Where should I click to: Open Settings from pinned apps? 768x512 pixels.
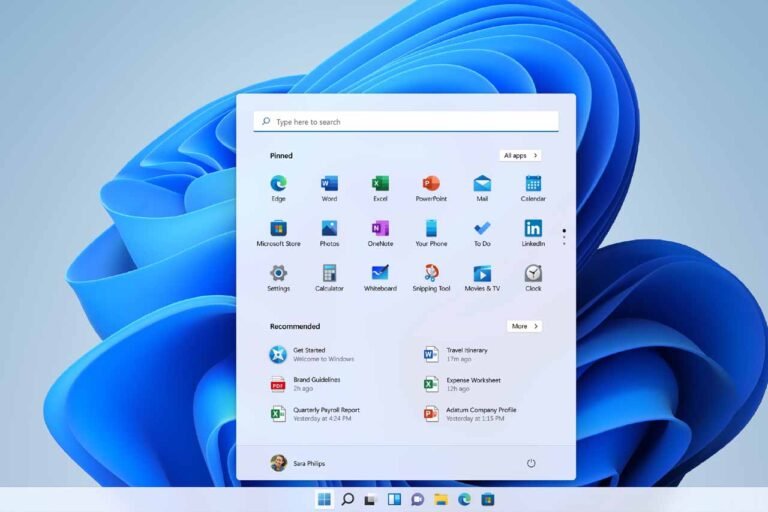point(278,278)
